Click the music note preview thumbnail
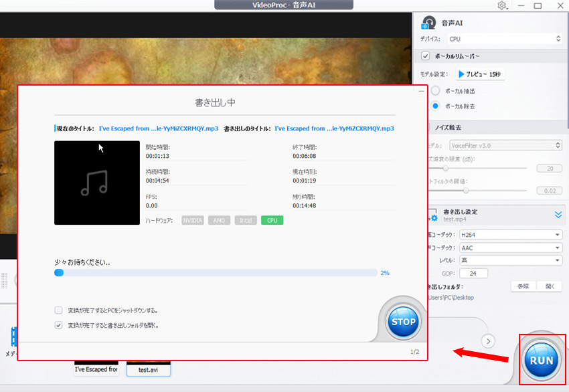569x392 pixels. point(93,183)
